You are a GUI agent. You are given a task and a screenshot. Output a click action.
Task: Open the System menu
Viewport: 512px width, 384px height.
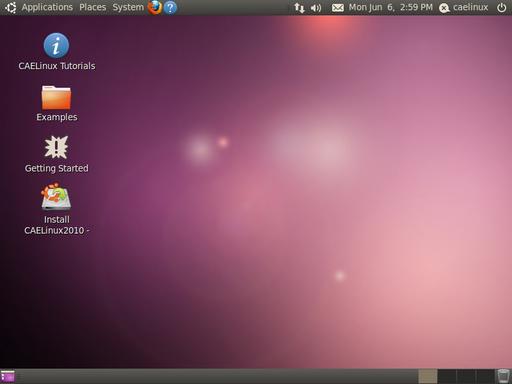tap(128, 7)
